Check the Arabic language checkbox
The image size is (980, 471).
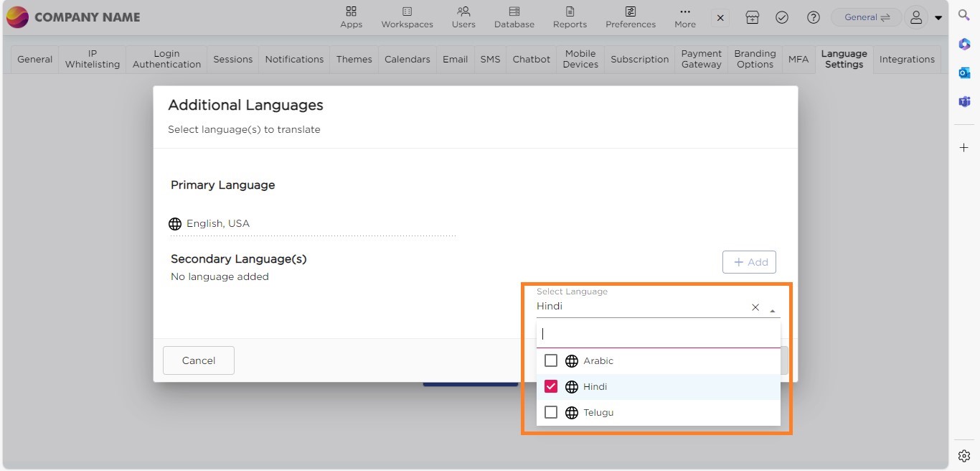click(551, 360)
